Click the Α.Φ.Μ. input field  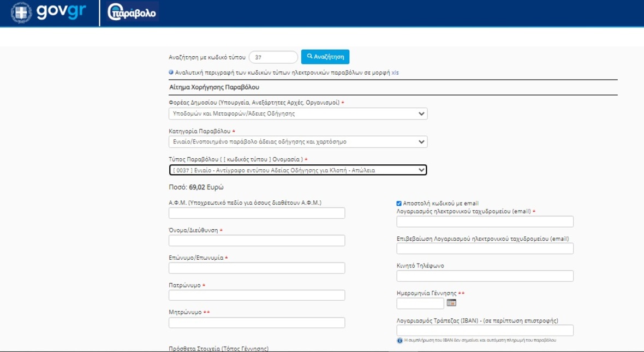257,213
